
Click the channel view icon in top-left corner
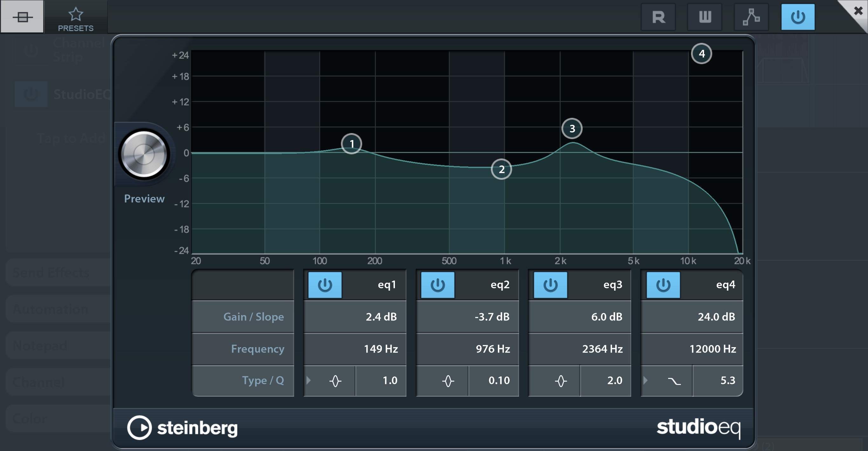22,17
